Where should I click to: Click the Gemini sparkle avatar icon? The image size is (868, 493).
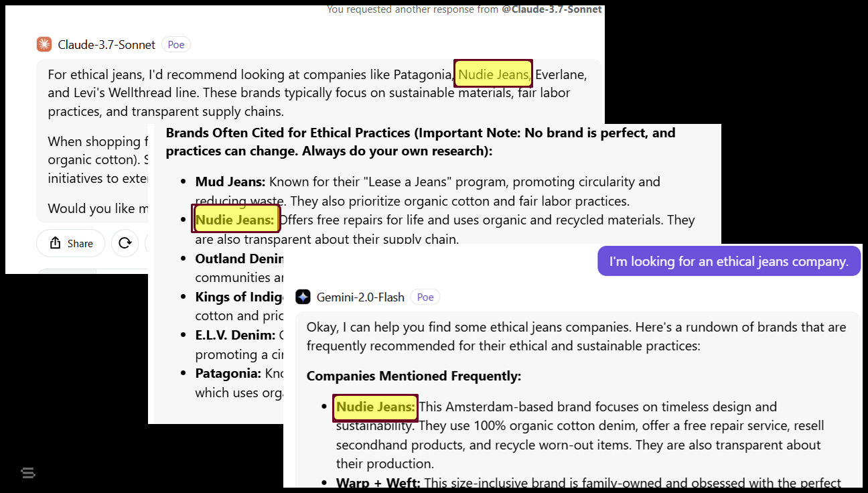click(303, 297)
